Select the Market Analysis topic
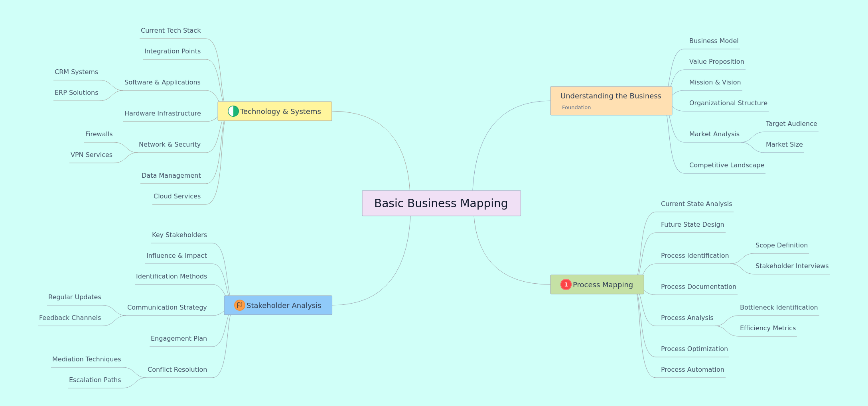868x406 pixels. 714,134
